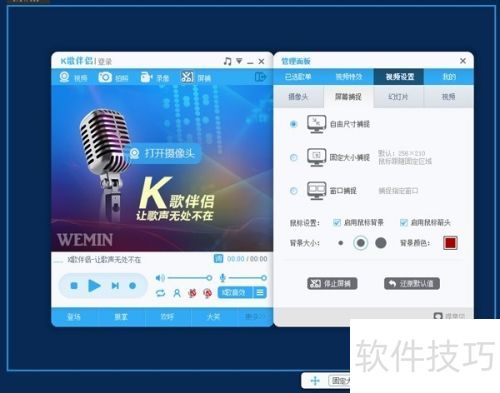Image resolution: width=500 pixels, height=393 pixels.
Task: Click the panel collapse icon right of 屏捕
Action: tap(260, 77)
